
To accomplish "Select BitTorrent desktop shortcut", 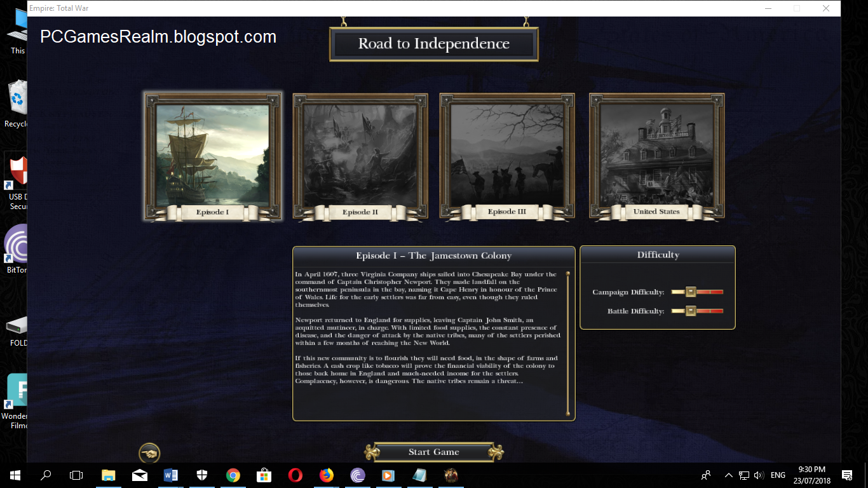I will pyautogui.click(x=17, y=249).
